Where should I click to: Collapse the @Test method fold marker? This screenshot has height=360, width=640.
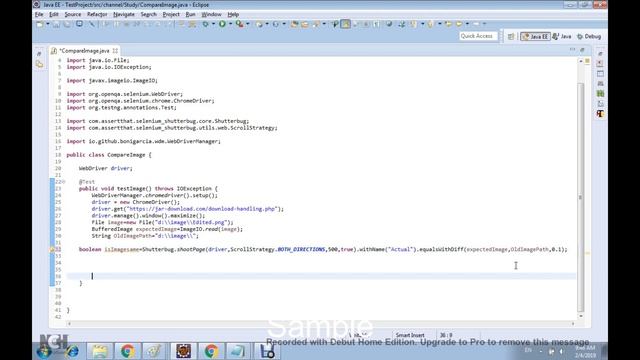point(64,182)
